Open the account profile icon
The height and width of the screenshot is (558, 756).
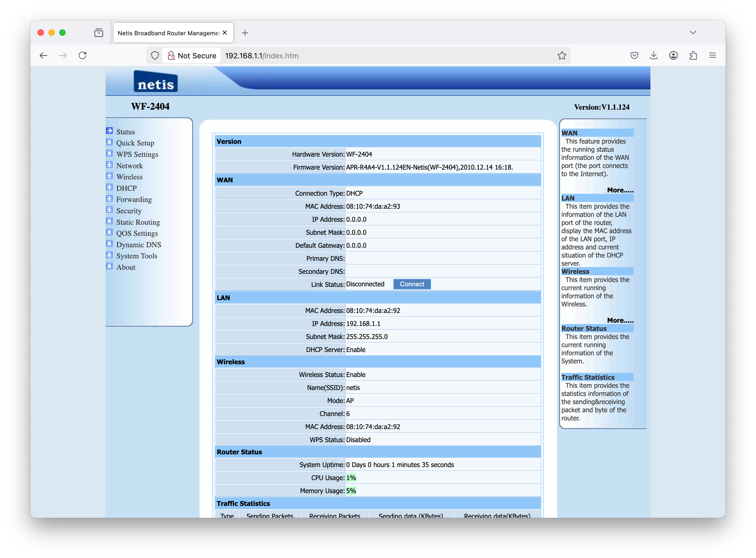pos(673,55)
